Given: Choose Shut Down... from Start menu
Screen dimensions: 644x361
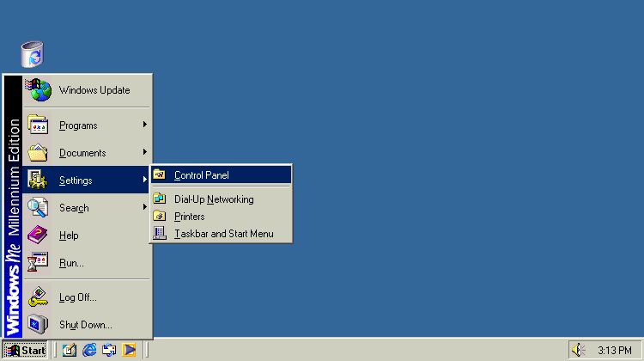Looking at the screenshot, I should tap(87, 325).
